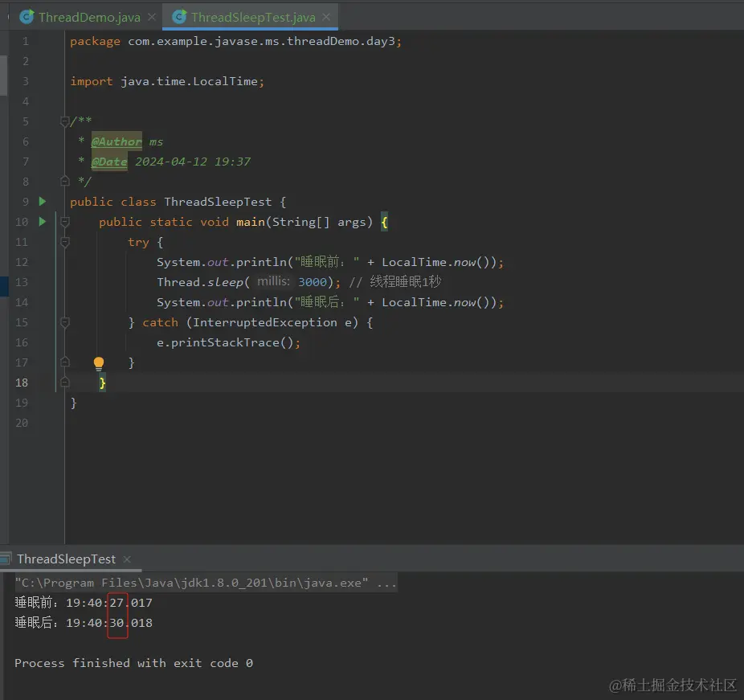Close the ThreadDemo.java tab
Viewport: 744px width, 700px height.
click(x=152, y=17)
